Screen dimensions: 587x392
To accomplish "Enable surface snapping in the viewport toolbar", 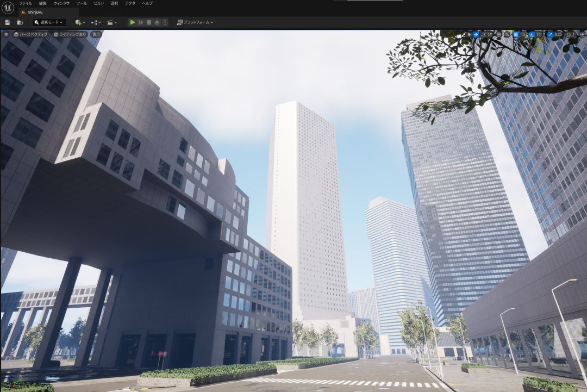I will point(507,34).
